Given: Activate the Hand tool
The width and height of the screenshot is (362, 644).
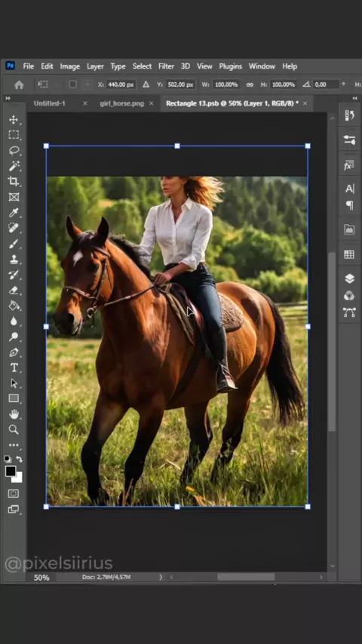Looking at the screenshot, I should click(14, 413).
